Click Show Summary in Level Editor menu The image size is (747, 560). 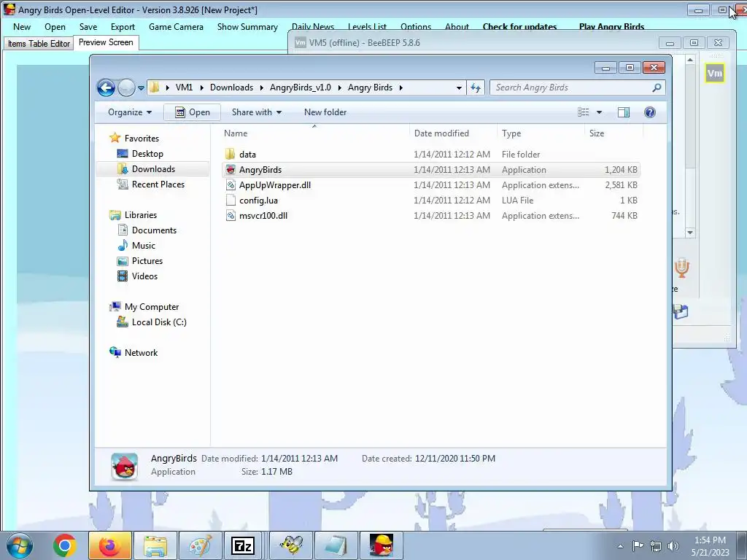(x=247, y=27)
